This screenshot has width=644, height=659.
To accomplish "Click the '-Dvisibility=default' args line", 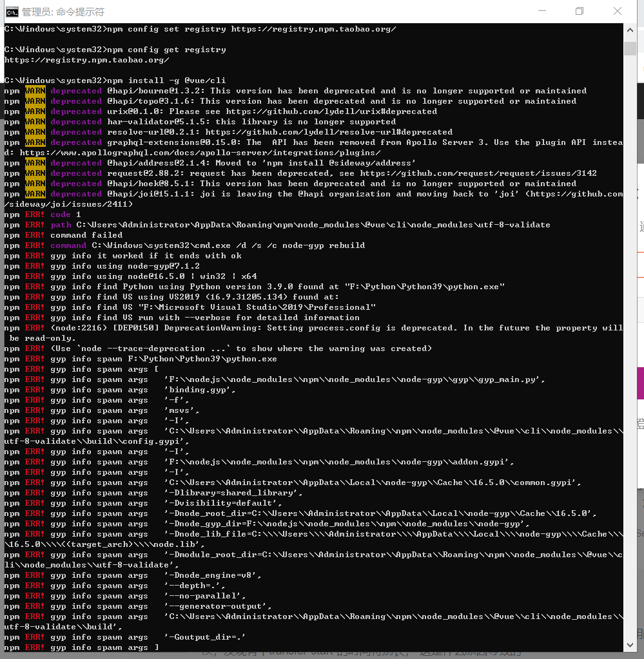I will pos(144,503).
